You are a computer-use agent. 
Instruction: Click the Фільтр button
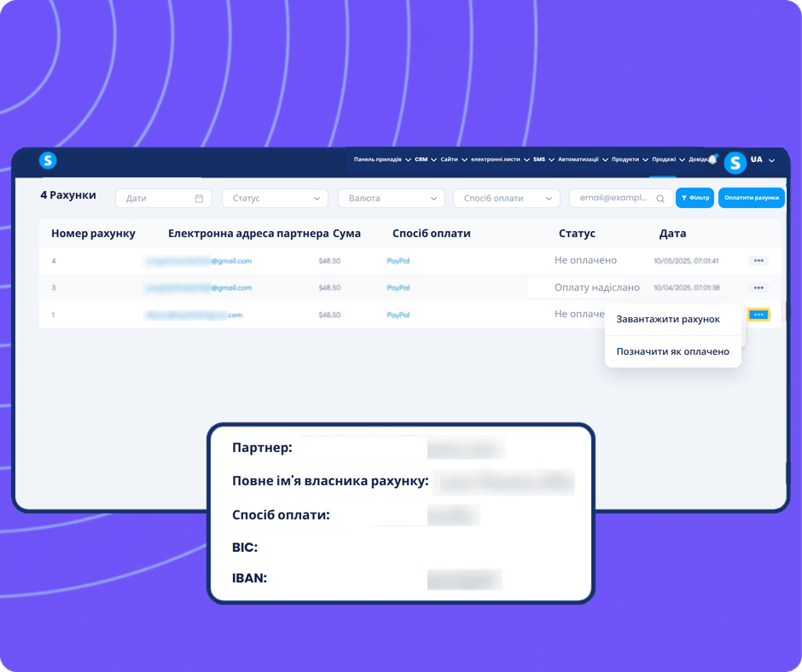click(x=694, y=198)
